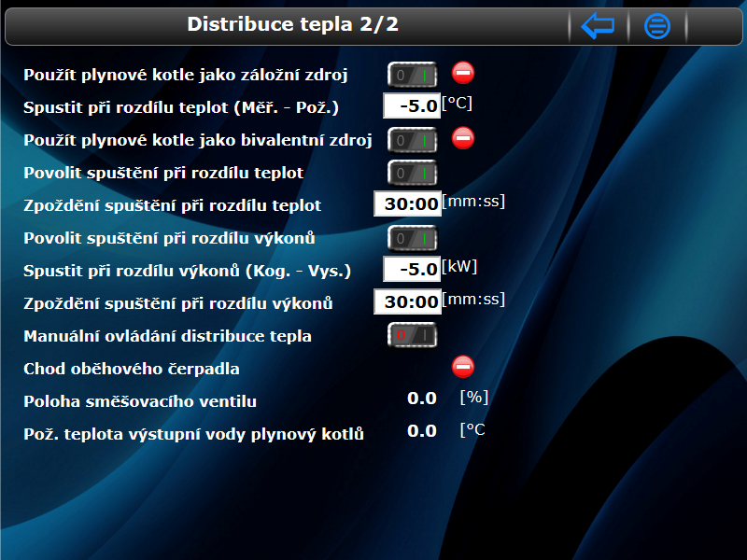Click label Spustit při rozdílu teplot (Měř. - Pož.)

coord(181,107)
